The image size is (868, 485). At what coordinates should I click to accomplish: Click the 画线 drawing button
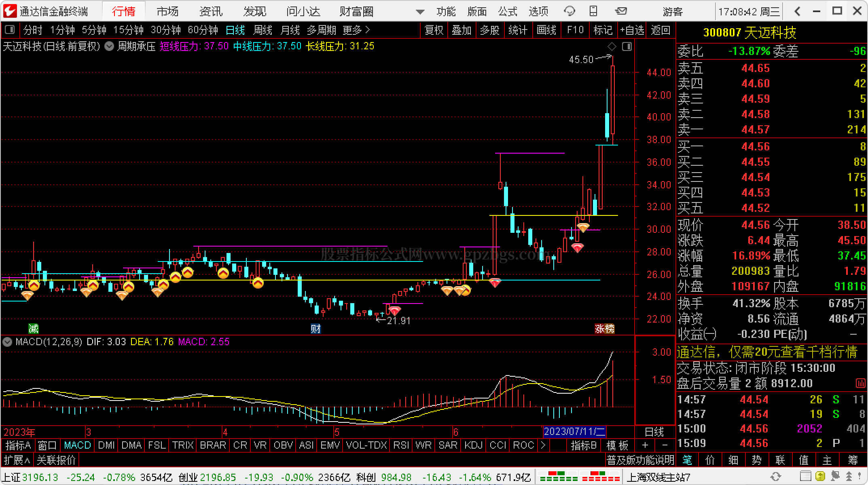546,30
